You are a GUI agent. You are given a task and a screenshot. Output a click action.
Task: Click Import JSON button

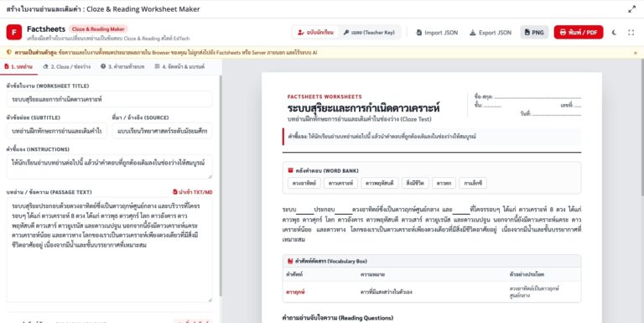point(437,33)
